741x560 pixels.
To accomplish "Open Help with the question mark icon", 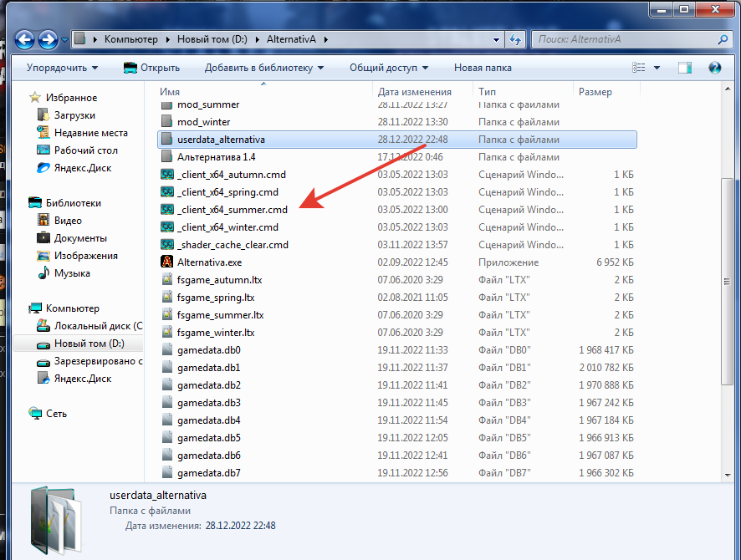I will click(714, 68).
